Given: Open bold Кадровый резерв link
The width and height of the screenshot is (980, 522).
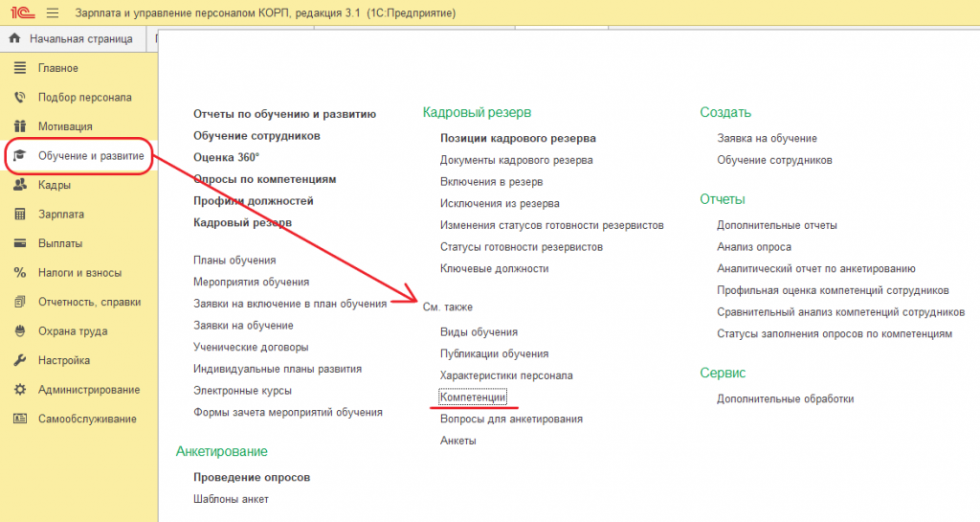Looking at the screenshot, I should pyautogui.click(x=242, y=222).
